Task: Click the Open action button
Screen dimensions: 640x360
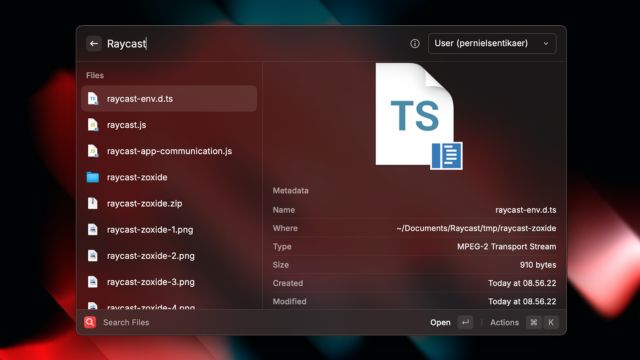Action: 440,322
